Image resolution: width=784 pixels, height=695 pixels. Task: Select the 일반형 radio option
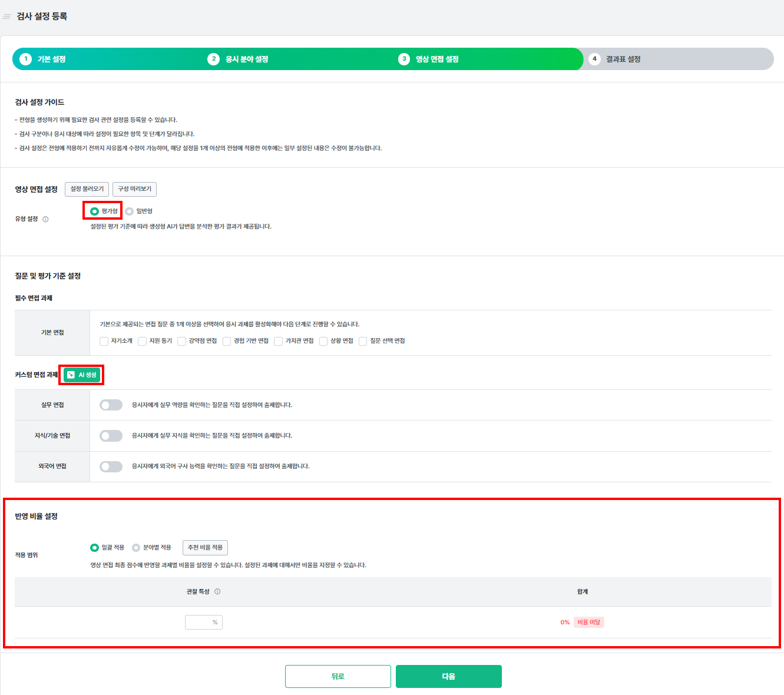(x=130, y=211)
